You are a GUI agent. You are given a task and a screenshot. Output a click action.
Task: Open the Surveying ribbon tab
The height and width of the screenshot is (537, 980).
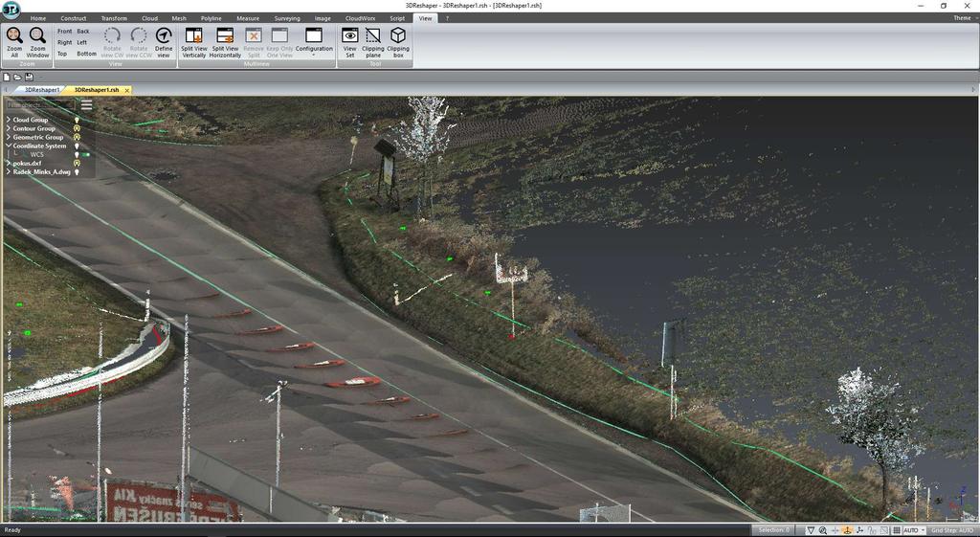point(287,18)
